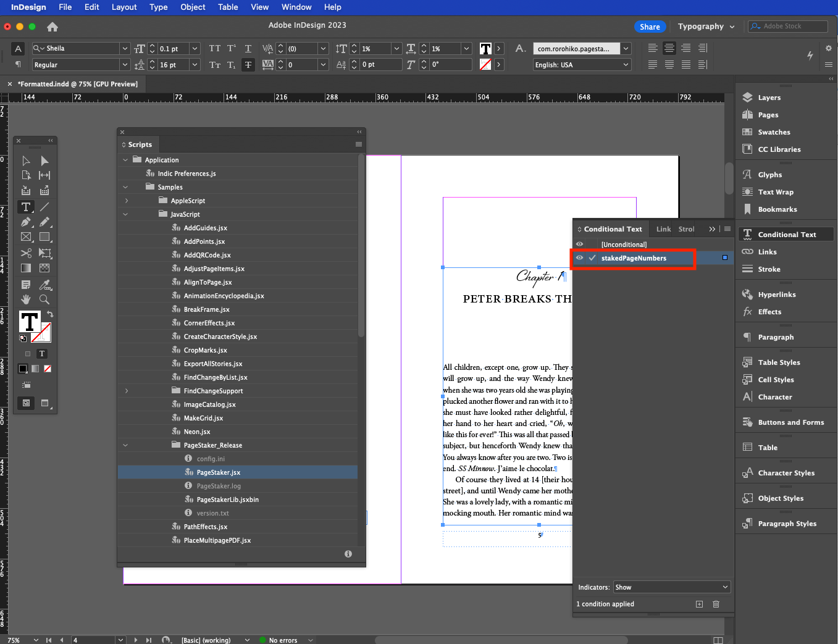The width and height of the screenshot is (838, 644).
Task: Select the Zoom magnifier tool
Action: pyautogui.click(x=44, y=299)
